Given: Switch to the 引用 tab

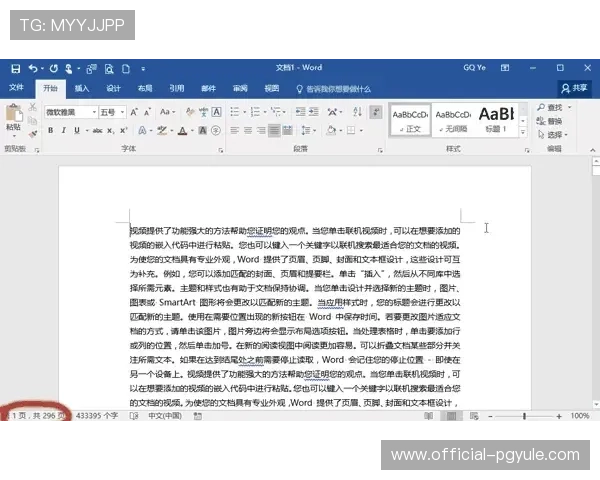Looking at the screenshot, I should pyautogui.click(x=177, y=88).
